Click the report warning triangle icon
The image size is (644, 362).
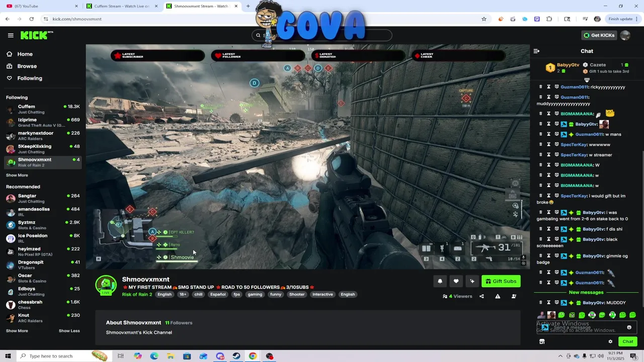point(498,296)
